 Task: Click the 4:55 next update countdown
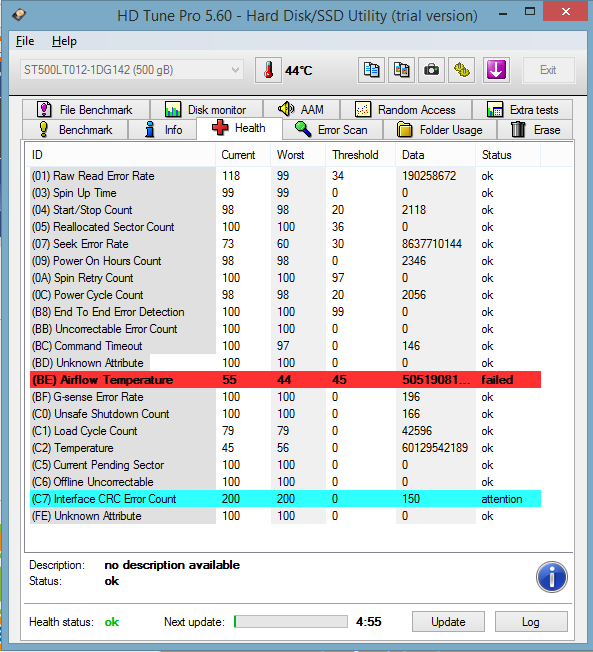(x=368, y=622)
